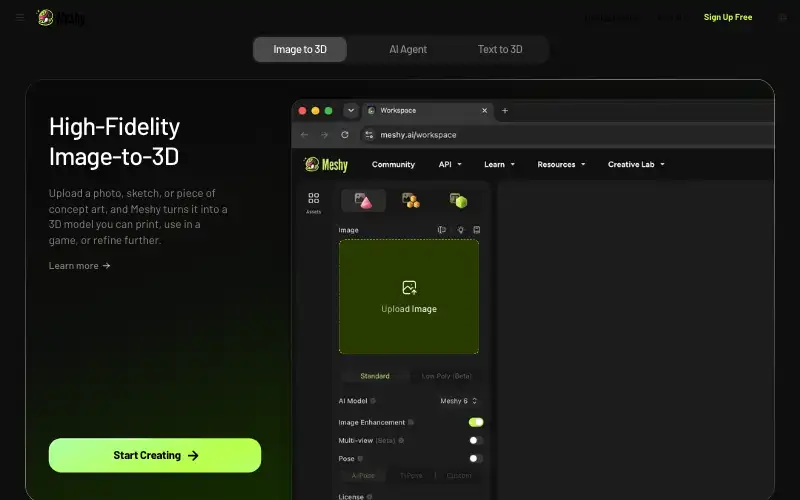800x500 pixels.
Task: Turn off the Image Enhancement toggle
Action: tap(476, 422)
